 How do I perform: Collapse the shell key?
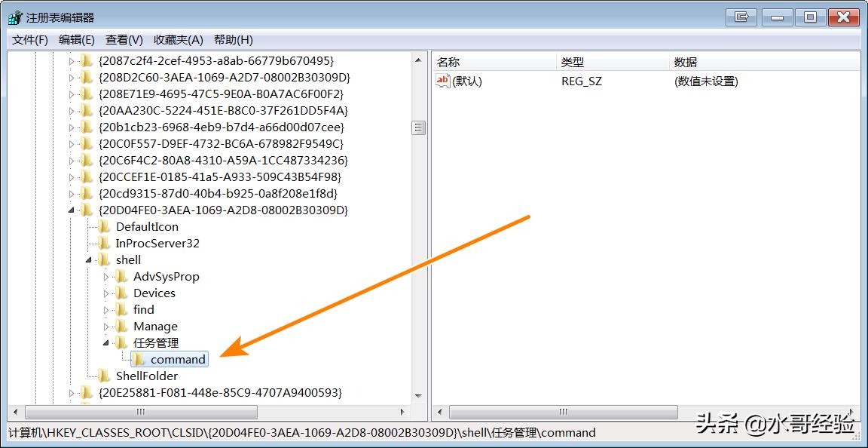89,260
